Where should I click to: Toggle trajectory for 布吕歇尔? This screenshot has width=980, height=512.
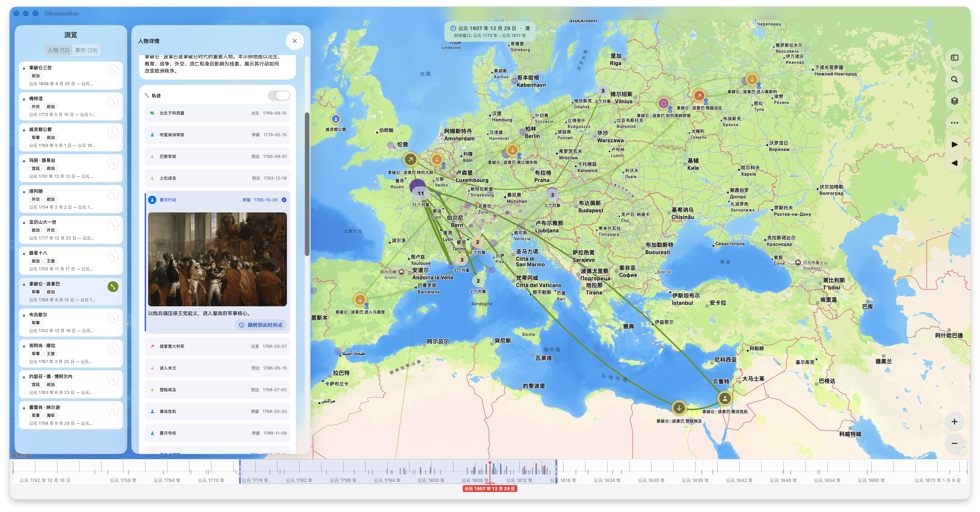[x=113, y=318]
